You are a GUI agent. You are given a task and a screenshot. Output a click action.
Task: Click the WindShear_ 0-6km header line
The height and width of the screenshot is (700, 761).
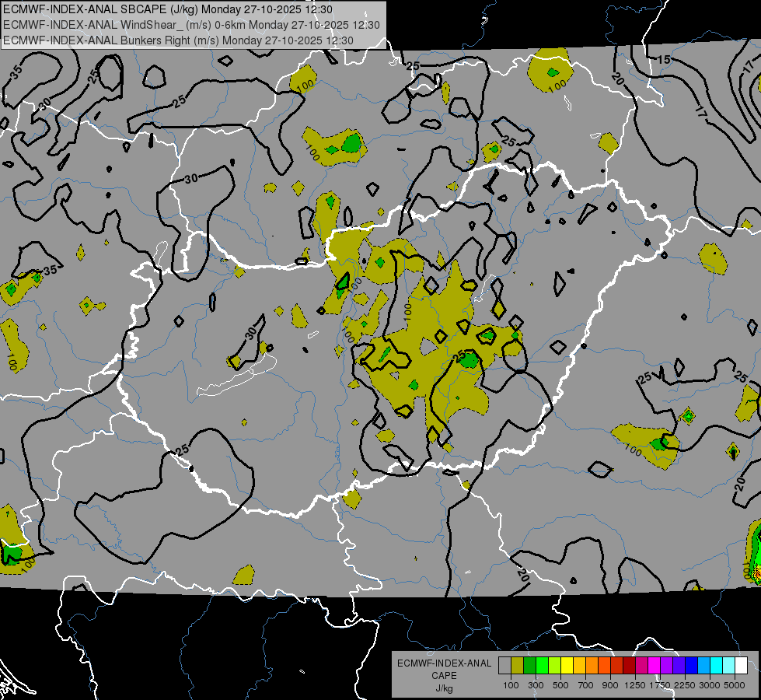[191, 25]
